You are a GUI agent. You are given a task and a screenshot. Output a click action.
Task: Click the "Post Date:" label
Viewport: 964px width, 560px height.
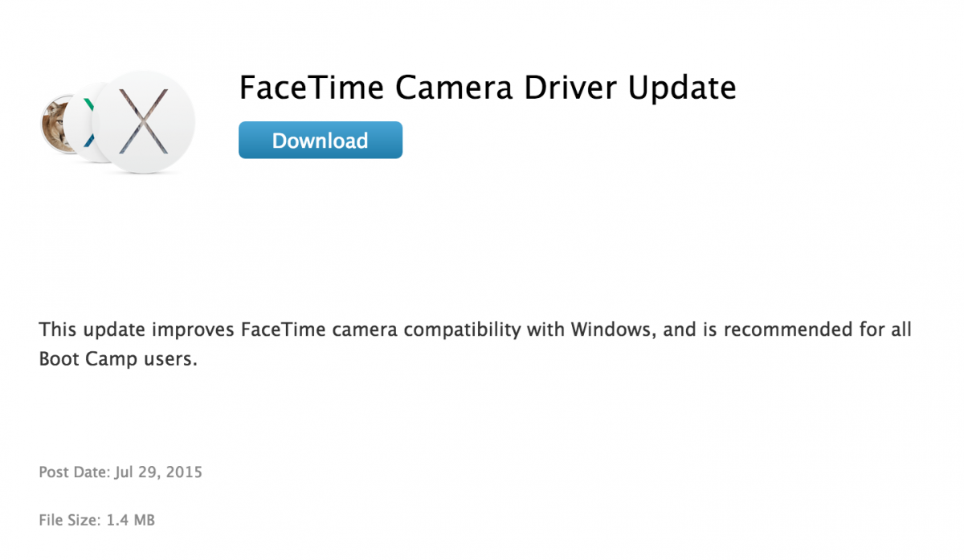(x=73, y=472)
